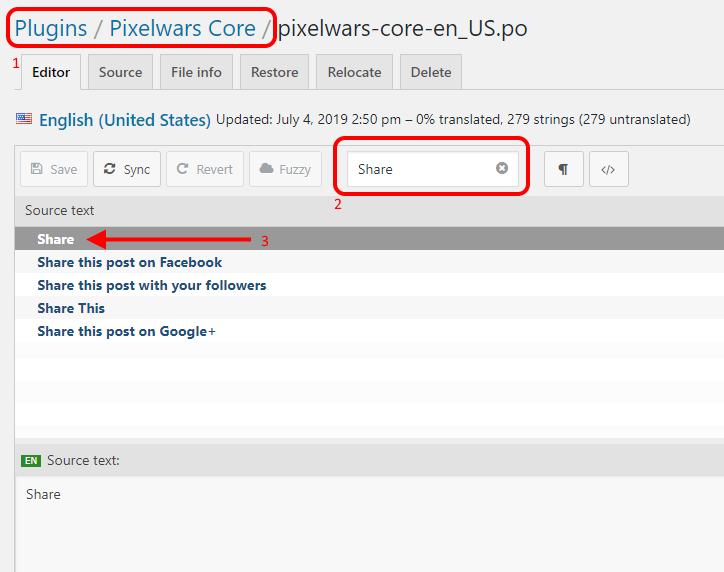Click the Fuzzy button's cloud icon
This screenshot has width=724, height=572.
click(266, 168)
